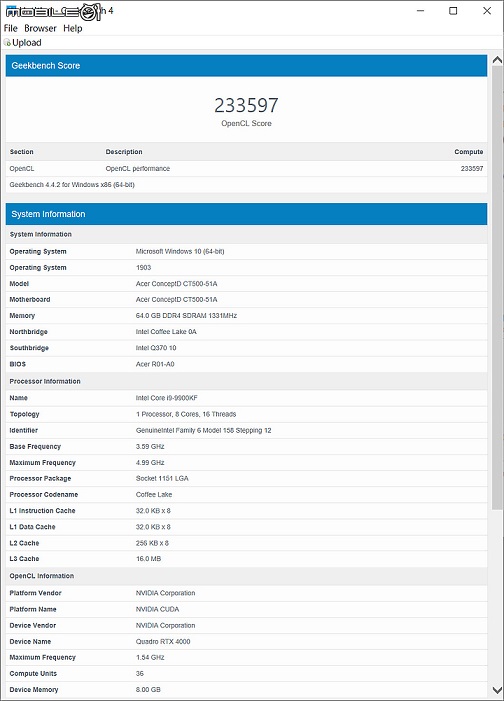Select Device Name 'Quadro RTX 4000'

(163, 641)
